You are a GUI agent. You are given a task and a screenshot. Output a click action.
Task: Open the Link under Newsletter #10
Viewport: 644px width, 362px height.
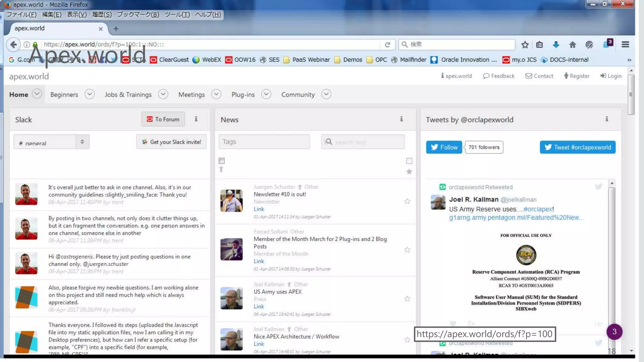pyautogui.click(x=259, y=209)
